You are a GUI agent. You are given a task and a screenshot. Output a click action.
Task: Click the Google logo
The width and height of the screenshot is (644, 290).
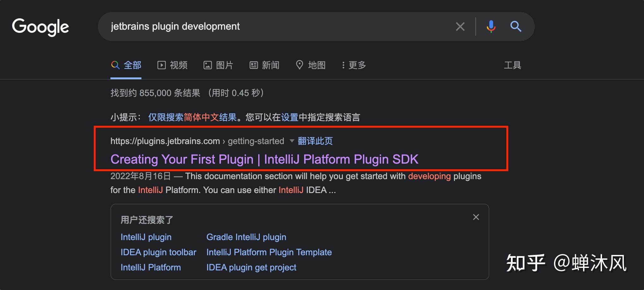(40, 27)
